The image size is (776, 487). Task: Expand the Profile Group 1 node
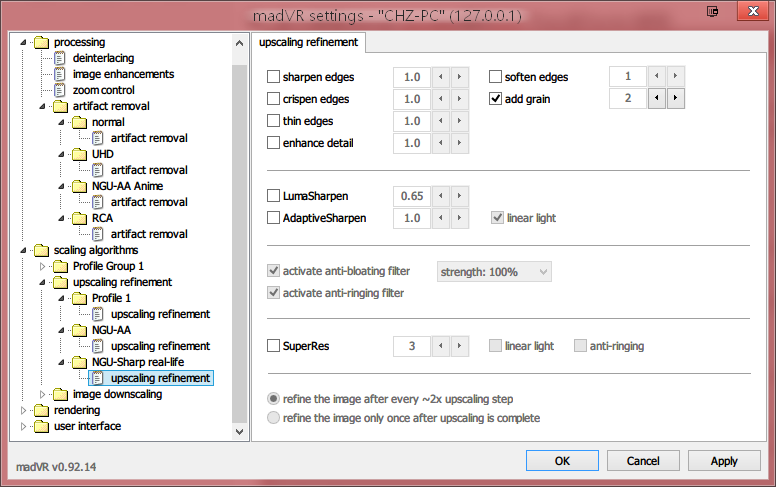(42, 267)
